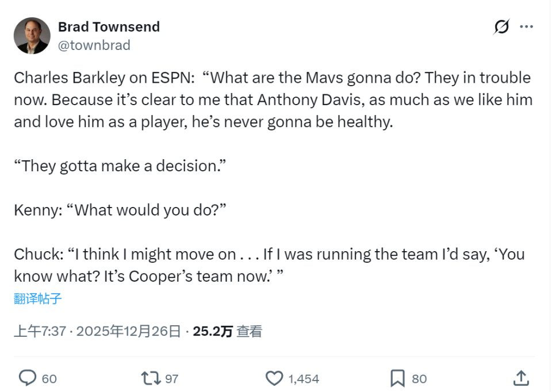Click the reply count of 60
This screenshot has height=392, width=552.
(49, 378)
